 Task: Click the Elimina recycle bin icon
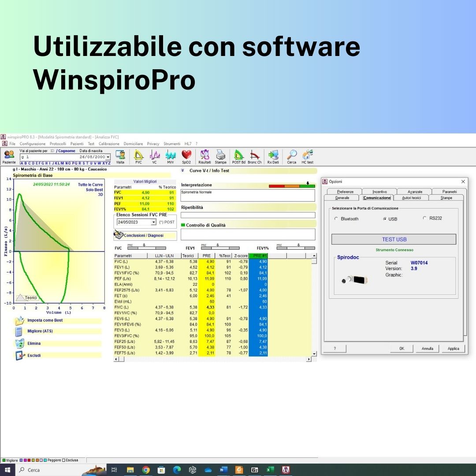pos(19,343)
